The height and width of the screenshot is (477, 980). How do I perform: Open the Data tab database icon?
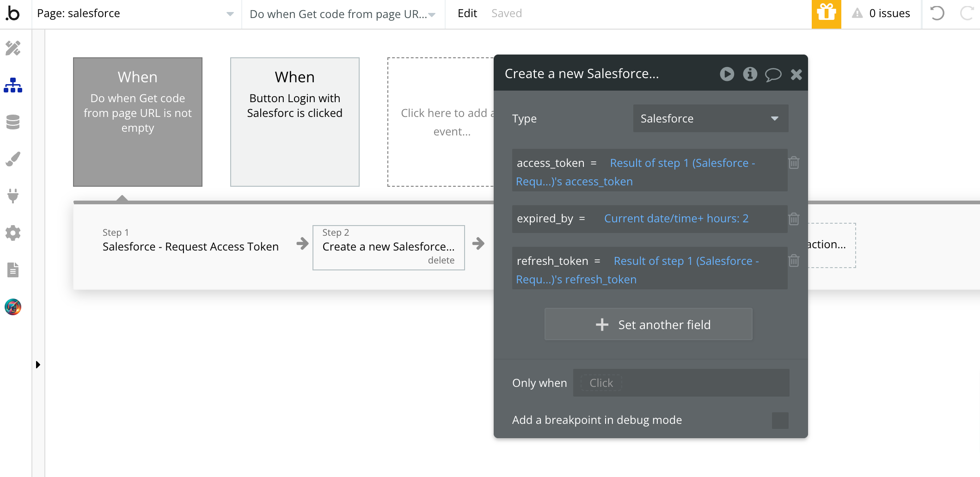point(13,122)
